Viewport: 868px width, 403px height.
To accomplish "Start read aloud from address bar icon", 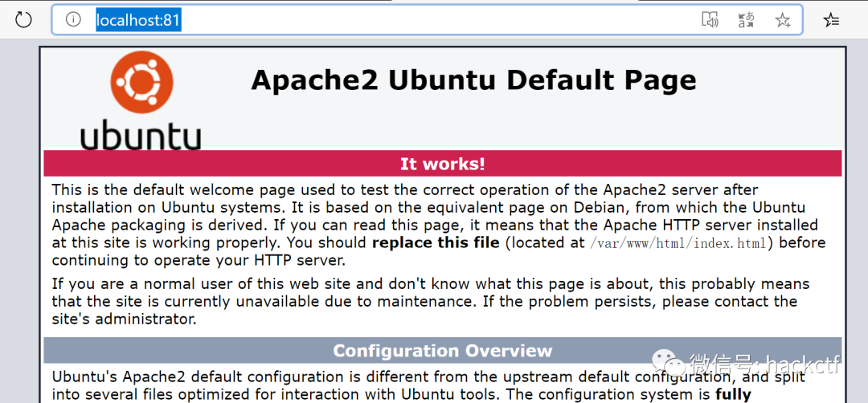I will coord(710,20).
